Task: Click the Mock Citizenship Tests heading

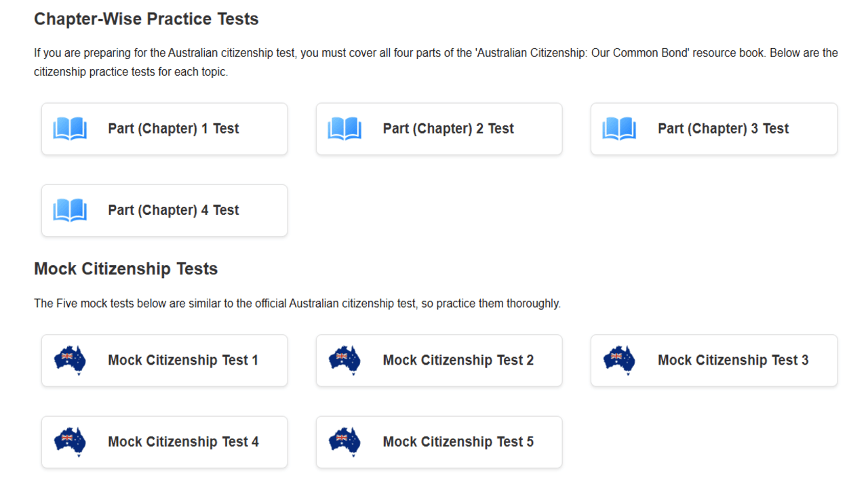Action: pyautogui.click(x=125, y=269)
